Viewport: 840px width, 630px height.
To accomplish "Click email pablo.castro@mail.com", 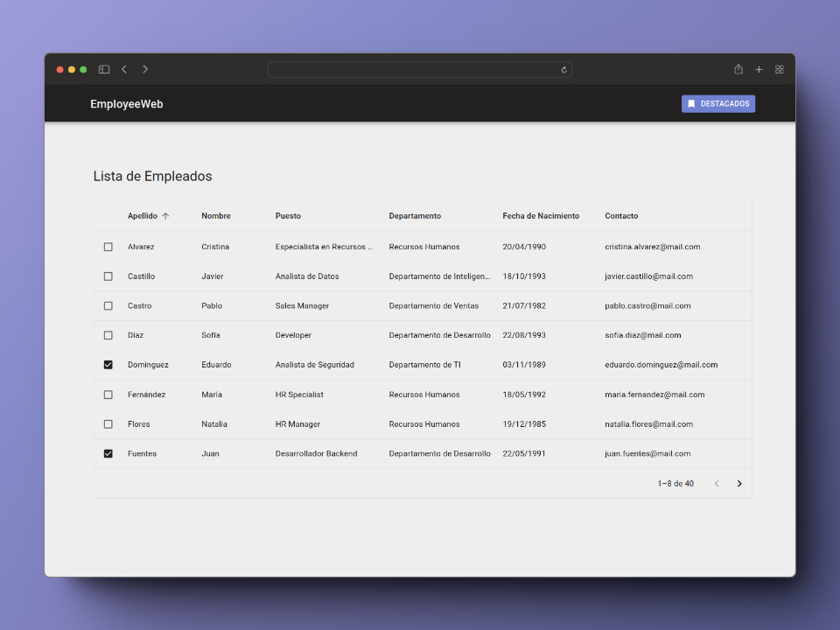I will [647, 306].
